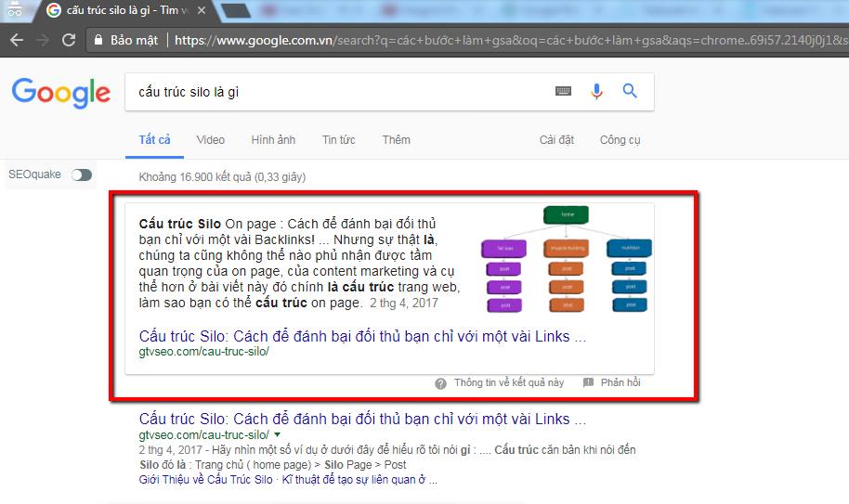The image size is (849, 504).
Task: Click the question mark info icon
Action: 440,383
